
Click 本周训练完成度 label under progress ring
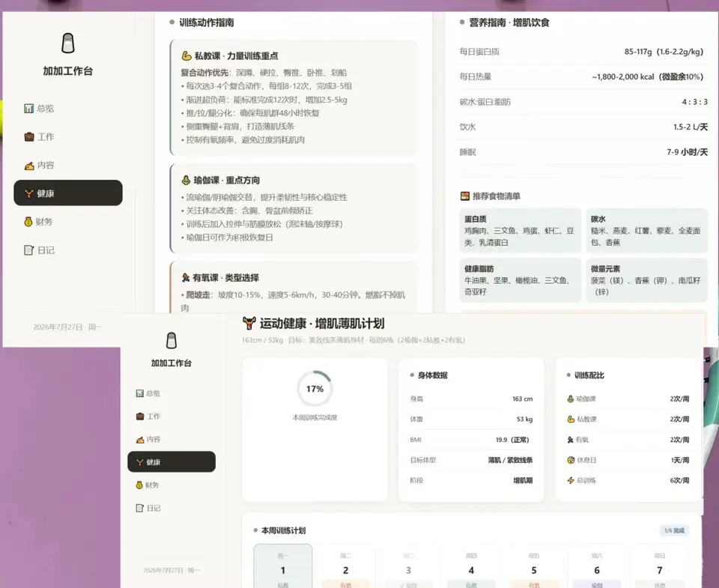pos(315,417)
